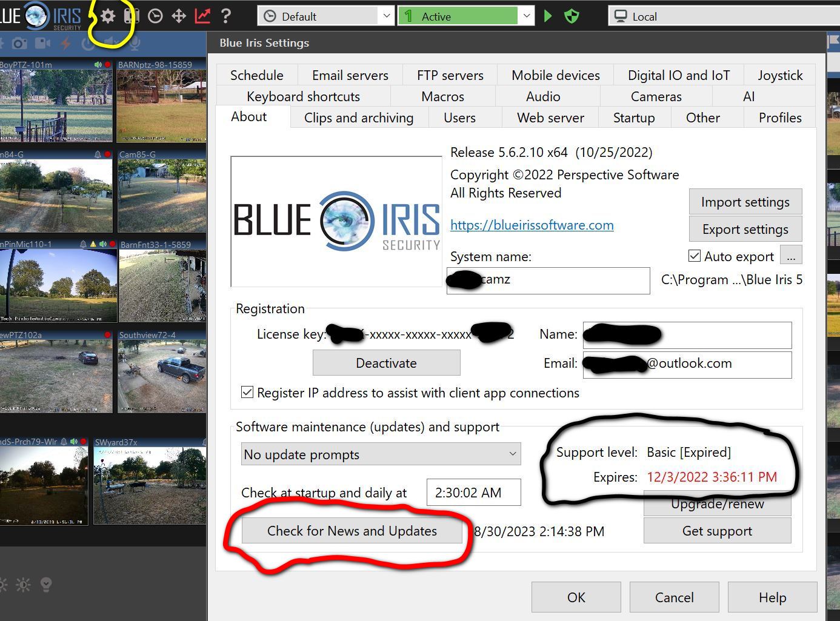Screen dimensions: 840x621
Task: Switch to the Audio tab
Action: 543,96
